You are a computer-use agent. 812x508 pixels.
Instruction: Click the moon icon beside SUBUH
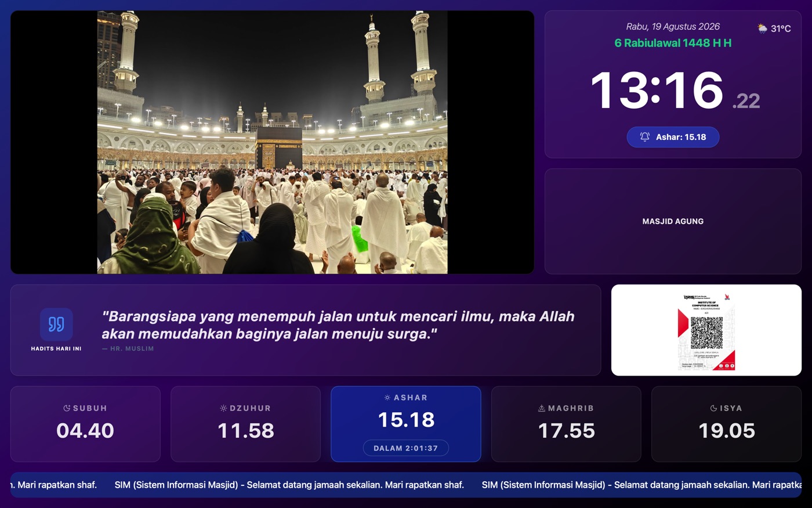click(x=67, y=408)
